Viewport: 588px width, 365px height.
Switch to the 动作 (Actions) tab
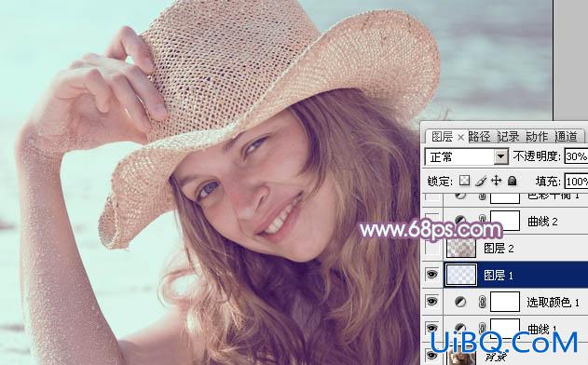[537, 136]
